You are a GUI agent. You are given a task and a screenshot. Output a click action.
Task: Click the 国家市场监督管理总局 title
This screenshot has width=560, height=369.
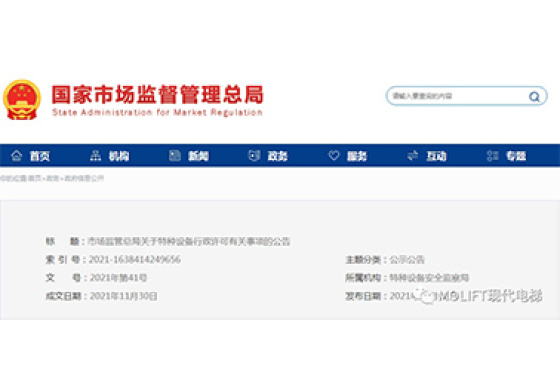158,95
